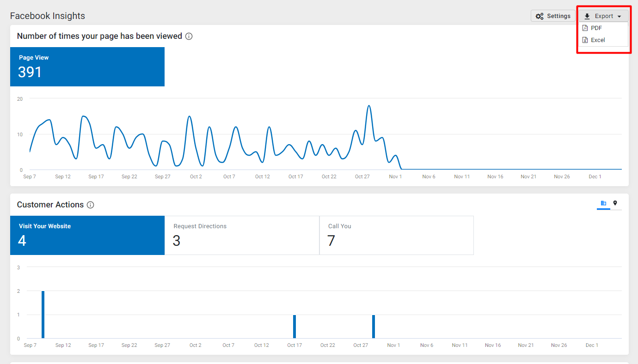Click the Oct 17 bar in Customer Actions chart

pos(294,327)
